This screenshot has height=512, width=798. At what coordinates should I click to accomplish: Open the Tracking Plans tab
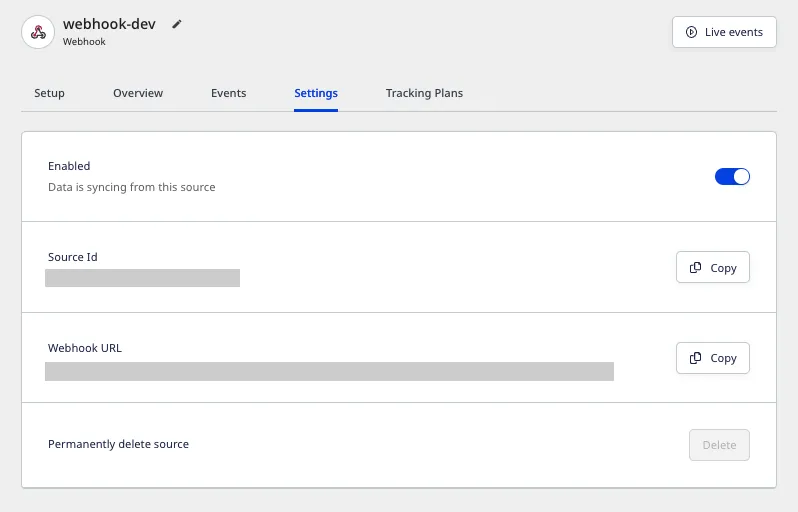[424, 93]
